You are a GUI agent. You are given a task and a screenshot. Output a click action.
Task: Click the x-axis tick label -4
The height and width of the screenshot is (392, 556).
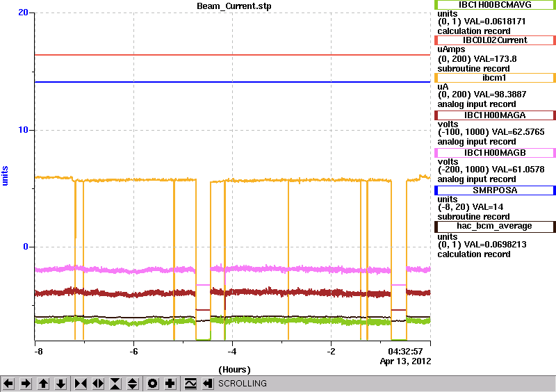click(x=232, y=352)
